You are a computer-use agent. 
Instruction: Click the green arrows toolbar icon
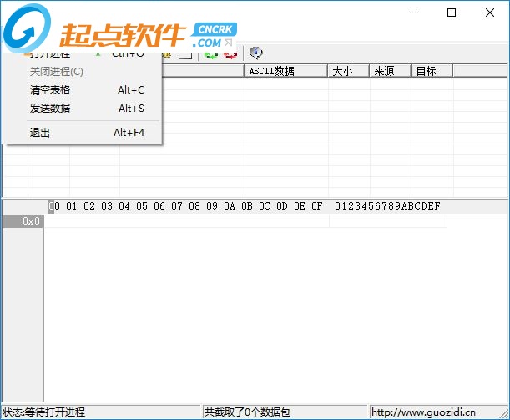coord(211,54)
